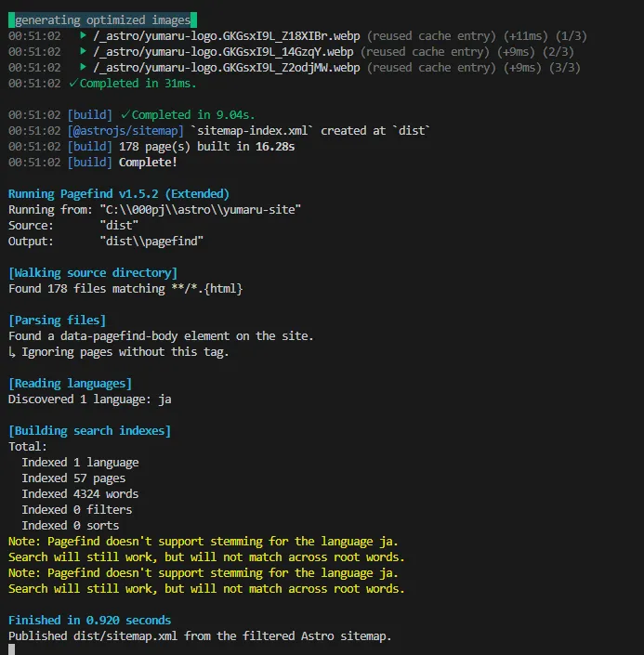Click the first 'Search will still work' warning line
644x655 pixels.
coord(206,557)
